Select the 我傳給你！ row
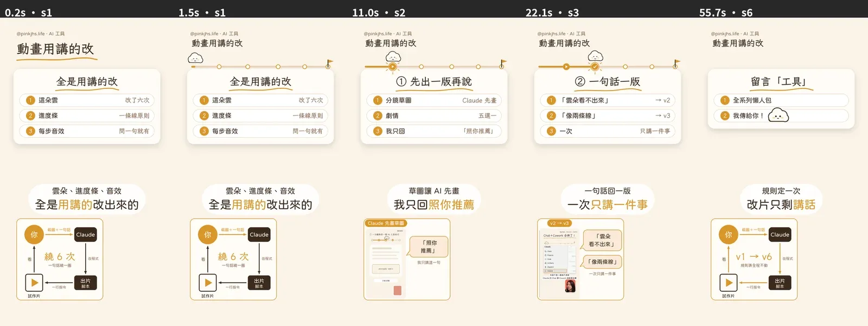 tap(781, 116)
